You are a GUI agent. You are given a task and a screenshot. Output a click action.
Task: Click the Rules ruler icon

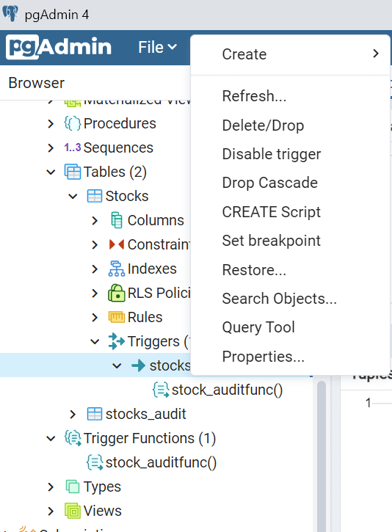click(117, 317)
